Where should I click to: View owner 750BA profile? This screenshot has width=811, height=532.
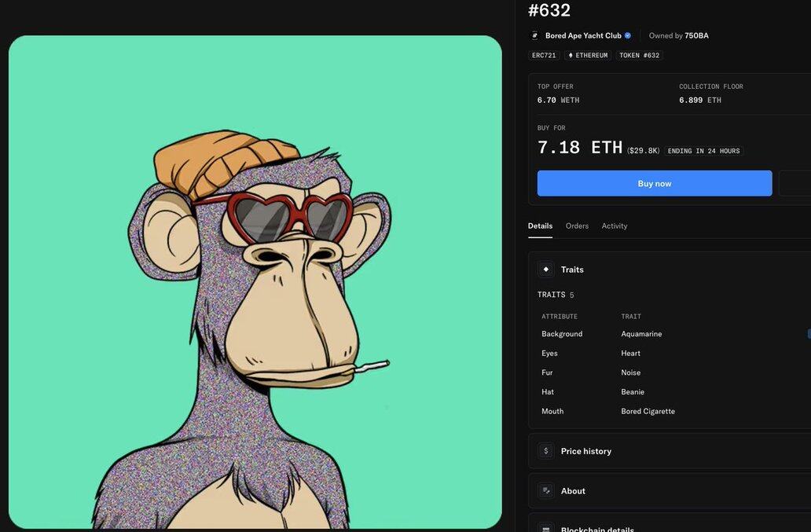[696, 35]
